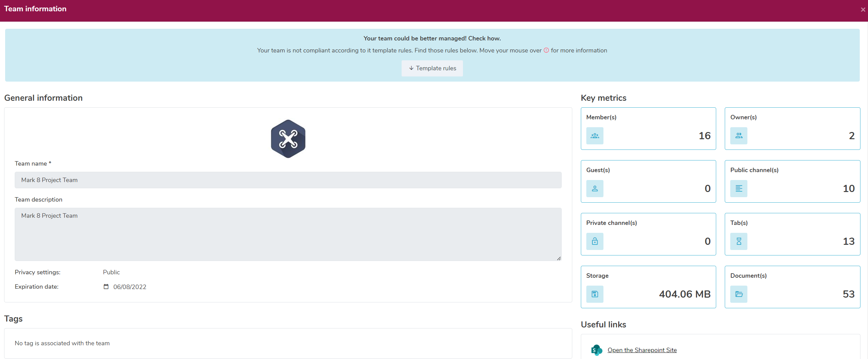
Task: Click the Private channels lock icon
Action: click(595, 241)
